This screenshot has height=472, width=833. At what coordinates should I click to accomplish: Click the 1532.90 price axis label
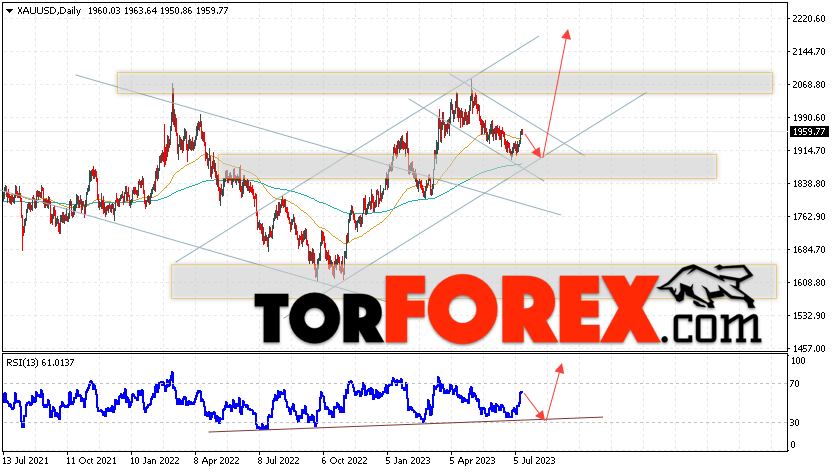809,316
